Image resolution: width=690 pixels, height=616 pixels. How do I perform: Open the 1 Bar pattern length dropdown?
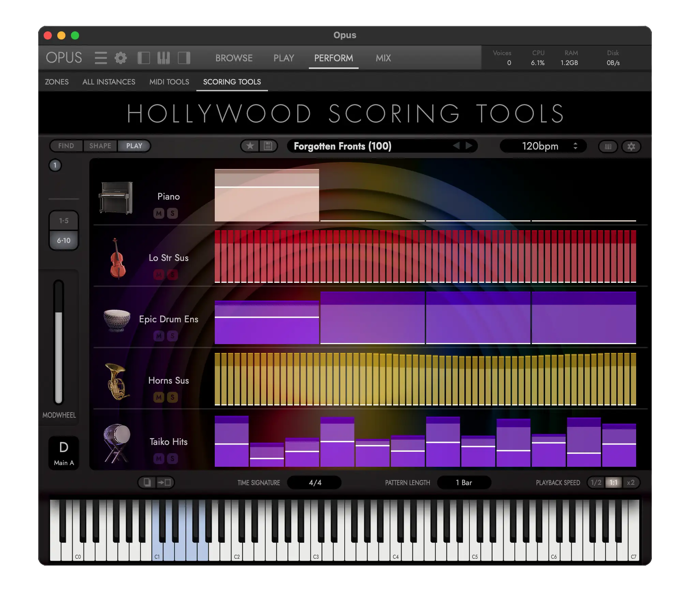tap(464, 482)
